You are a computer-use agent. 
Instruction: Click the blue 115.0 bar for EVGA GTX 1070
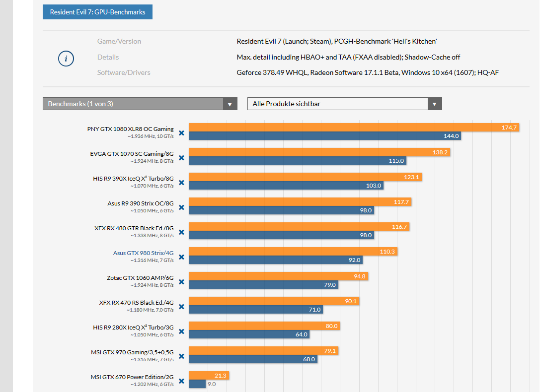pyautogui.click(x=298, y=161)
